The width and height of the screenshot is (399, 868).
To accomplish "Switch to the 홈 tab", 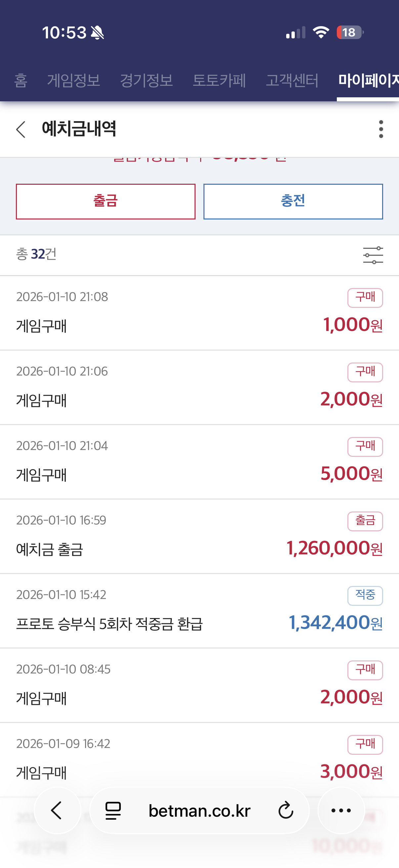I will coord(21,80).
